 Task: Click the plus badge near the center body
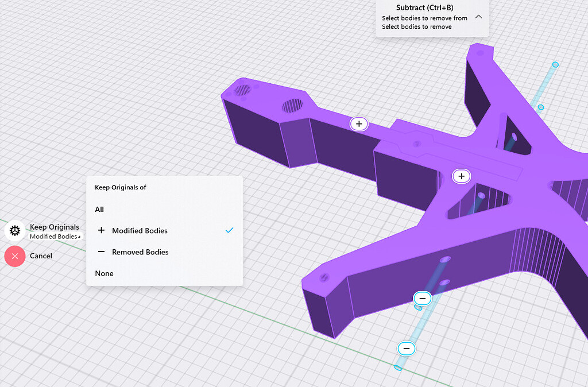(462, 176)
